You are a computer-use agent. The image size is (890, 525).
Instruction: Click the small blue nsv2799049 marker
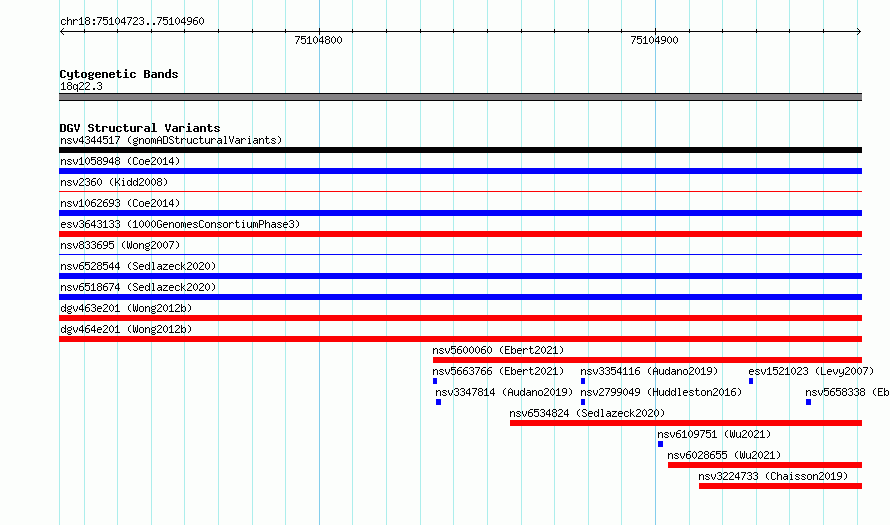tap(583, 402)
